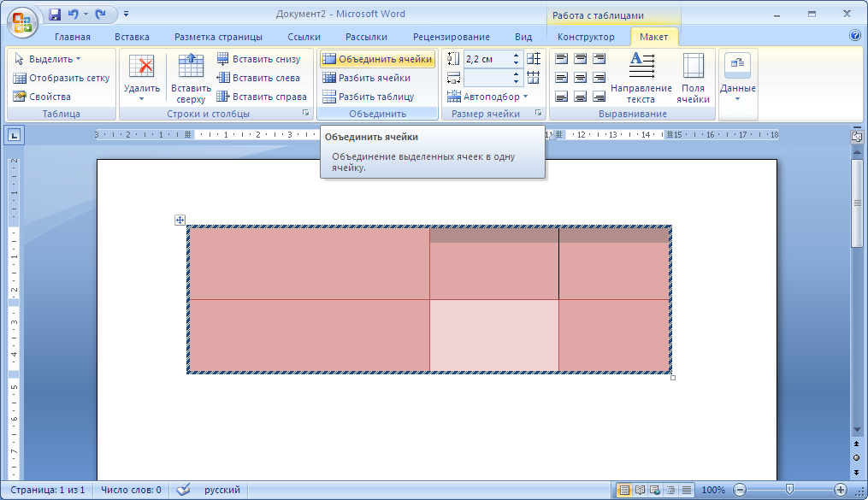
Task: Open Поля ячейки settings
Action: click(693, 78)
